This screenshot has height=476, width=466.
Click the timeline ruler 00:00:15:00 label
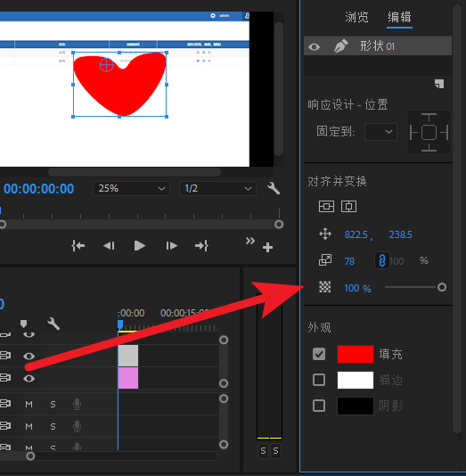pos(184,313)
